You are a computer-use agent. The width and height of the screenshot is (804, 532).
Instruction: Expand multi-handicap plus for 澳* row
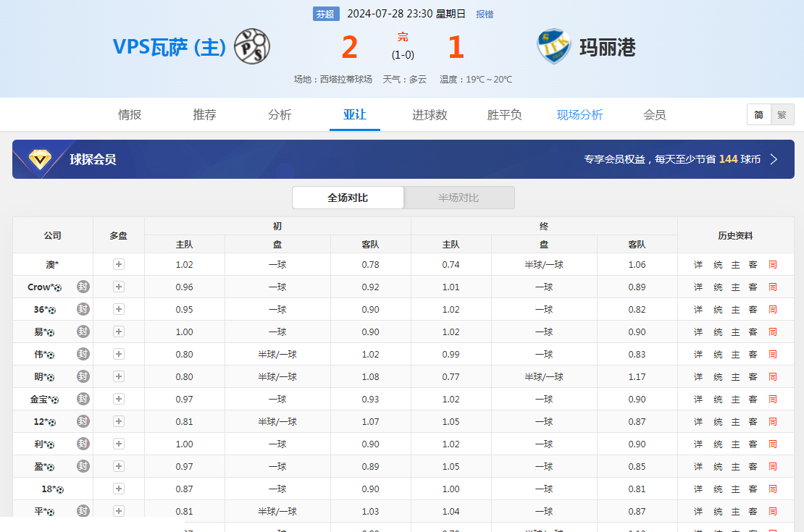(x=119, y=265)
